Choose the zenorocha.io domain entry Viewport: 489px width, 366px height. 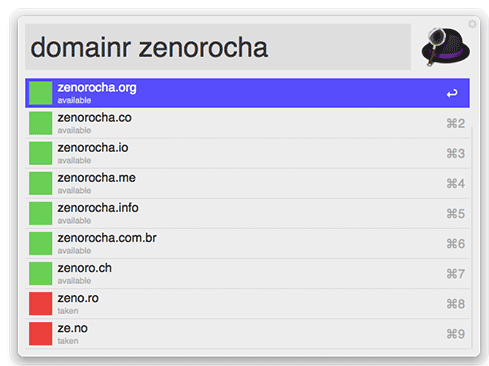click(x=247, y=153)
